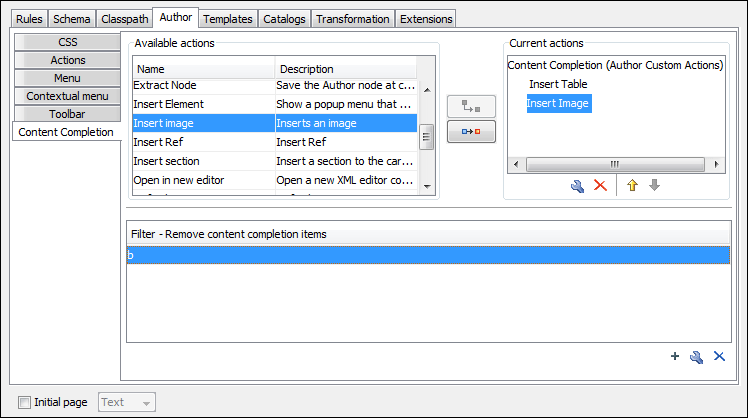Add a new filter item with plus icon
This screenshot has height=418, width=748.
[x=675, y=357]
